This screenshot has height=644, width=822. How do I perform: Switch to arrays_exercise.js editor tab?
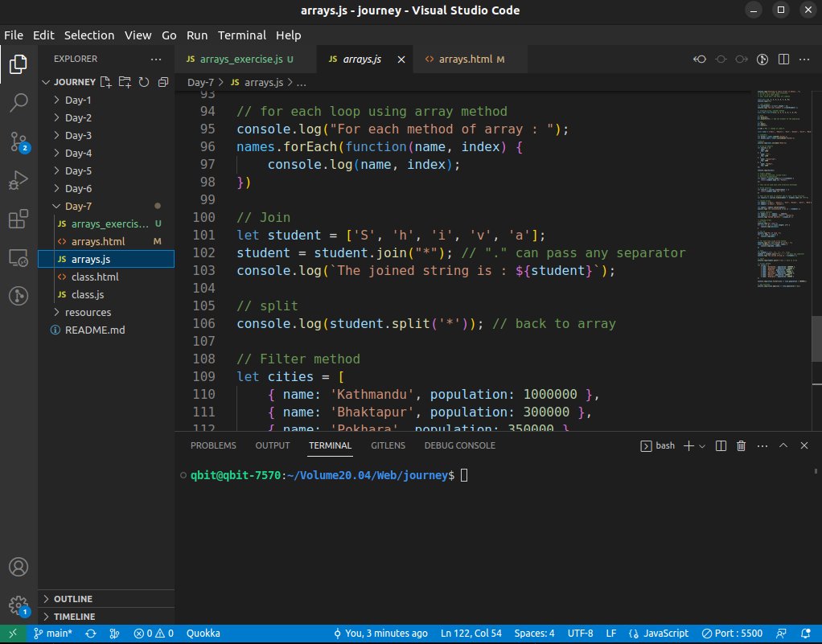(245, 59)
